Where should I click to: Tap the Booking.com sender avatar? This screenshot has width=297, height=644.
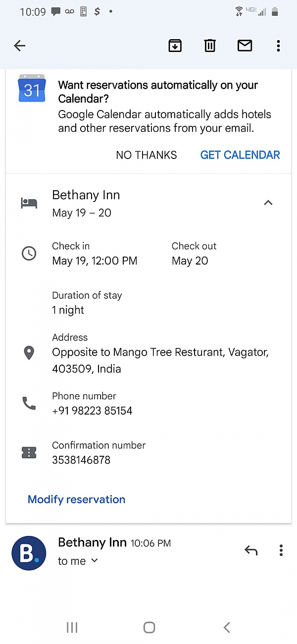(29, 553)
